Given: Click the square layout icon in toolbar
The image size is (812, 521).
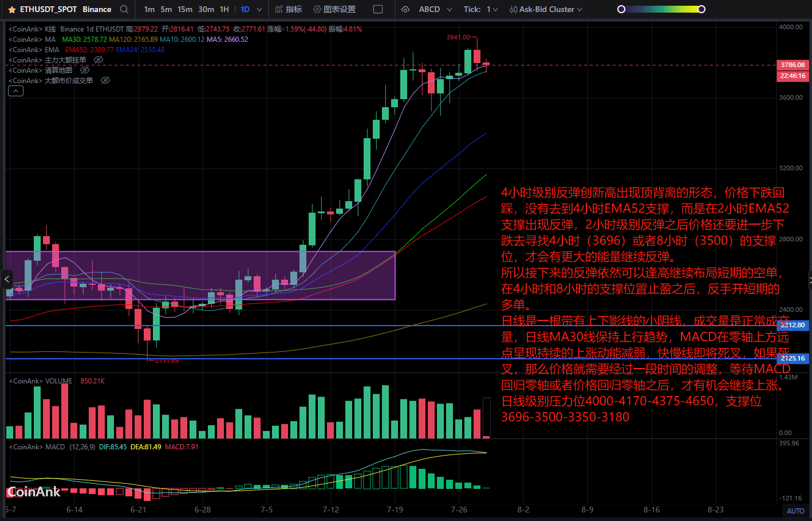Looking at the screenshot, I should tap(378, 9).
